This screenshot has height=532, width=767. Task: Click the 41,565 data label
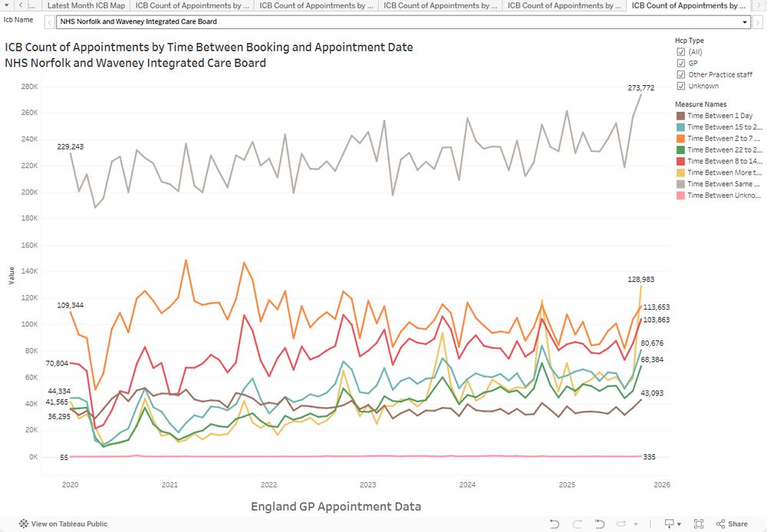57,402
